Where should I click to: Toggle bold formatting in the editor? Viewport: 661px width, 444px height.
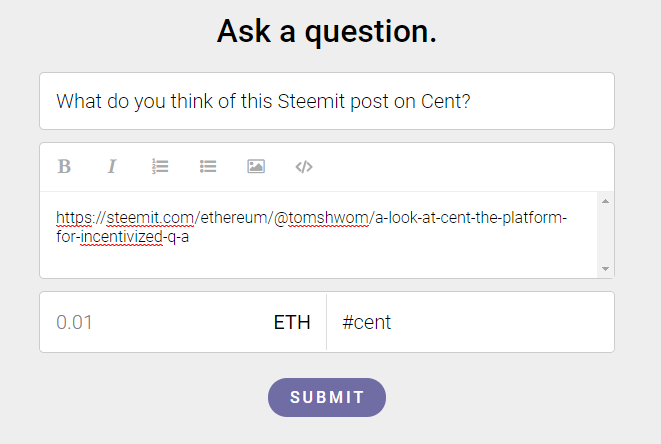64,167
